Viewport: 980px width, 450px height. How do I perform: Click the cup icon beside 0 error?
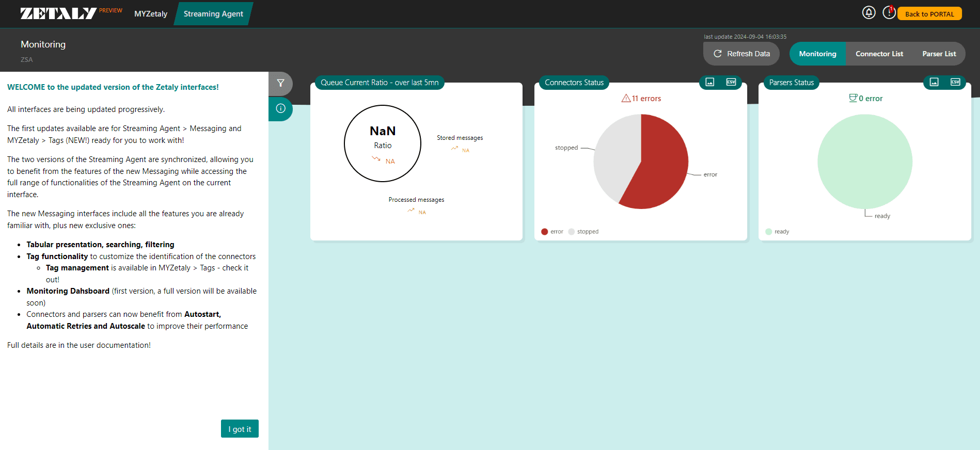click(x=853, y=98)
